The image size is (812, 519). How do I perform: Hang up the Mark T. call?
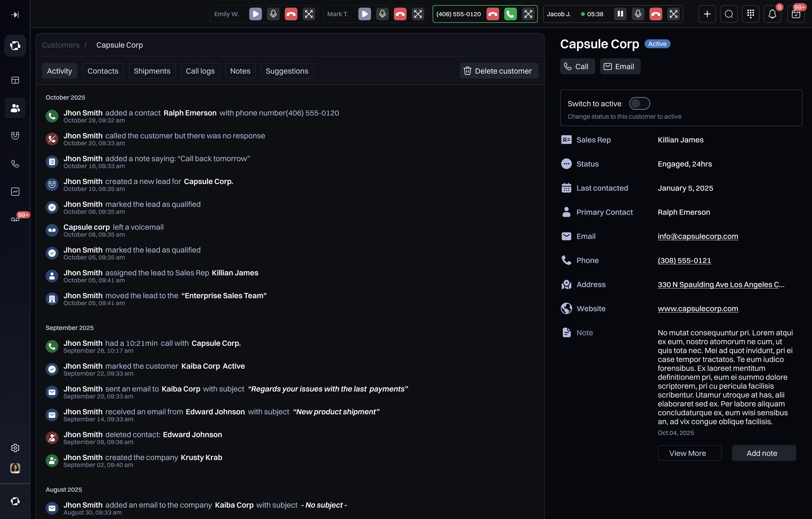[400, 14]
